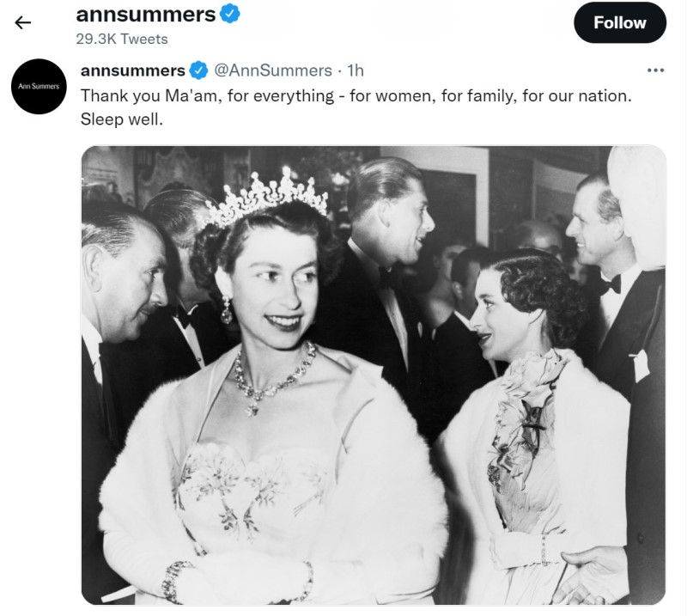
Task: Click the drop earring in the photo
Action: tap(226, 310)
